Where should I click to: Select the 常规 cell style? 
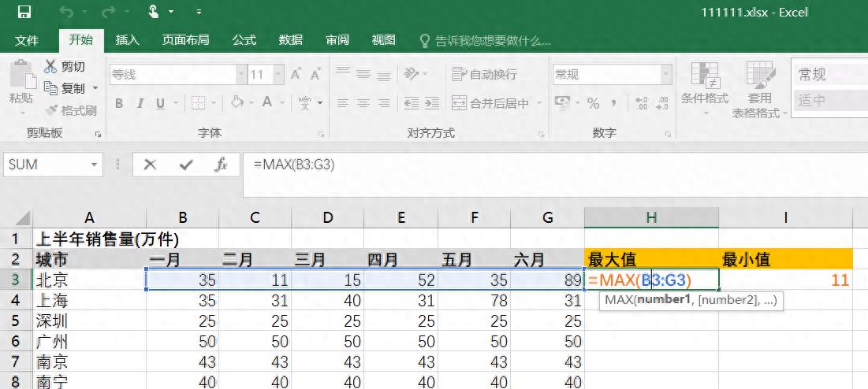(830, 75)
